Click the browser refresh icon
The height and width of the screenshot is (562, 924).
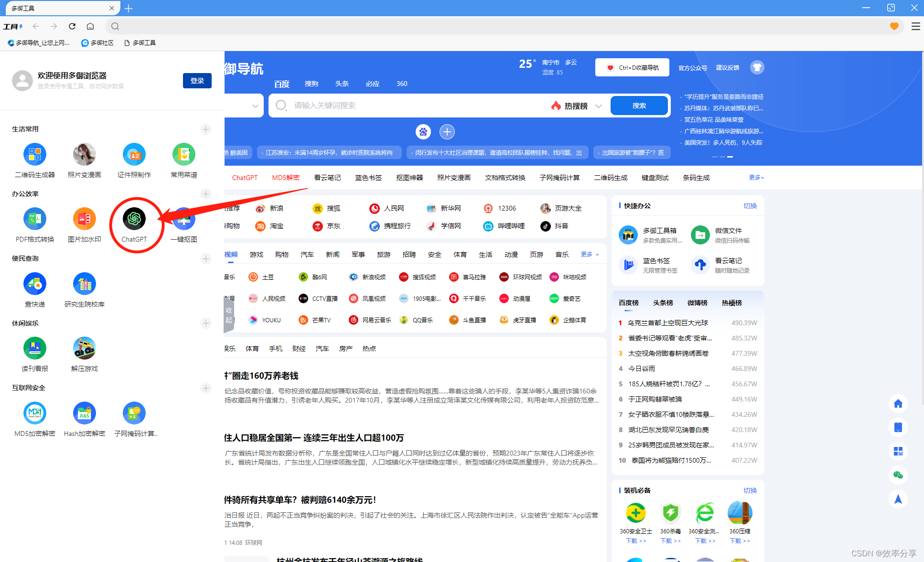[x=72, y=26]
